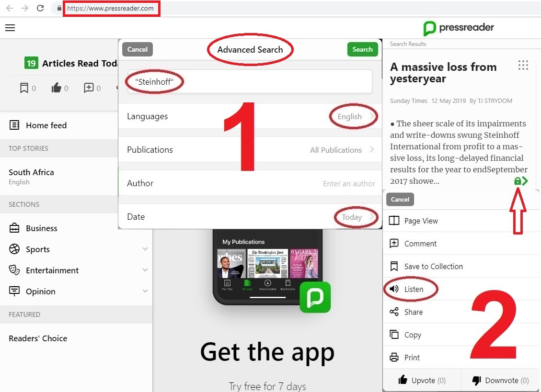
Task: Click the Entertainment masks icon
Action: point(14,270)
